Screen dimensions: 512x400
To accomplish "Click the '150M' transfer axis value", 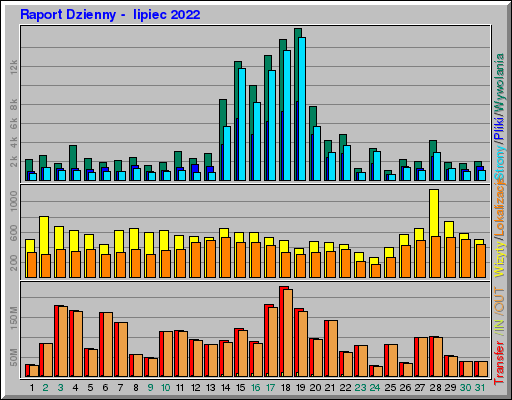I will point(14,318).
